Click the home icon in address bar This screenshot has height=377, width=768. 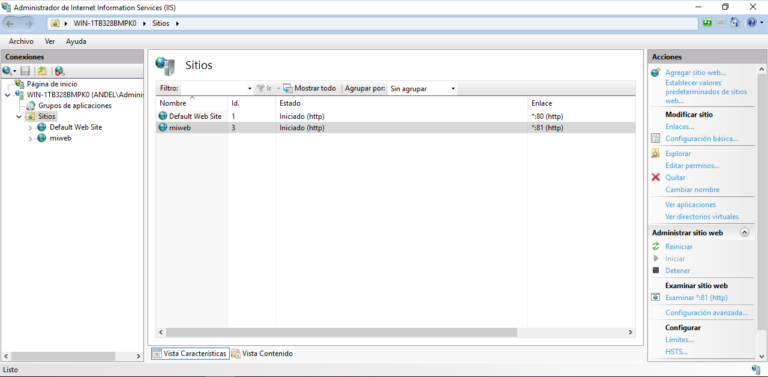(735, 23)
